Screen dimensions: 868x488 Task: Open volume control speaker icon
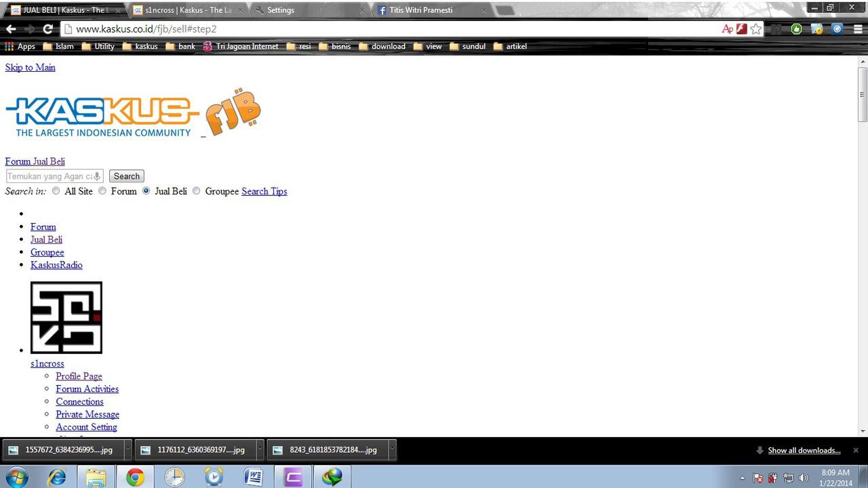804,478
